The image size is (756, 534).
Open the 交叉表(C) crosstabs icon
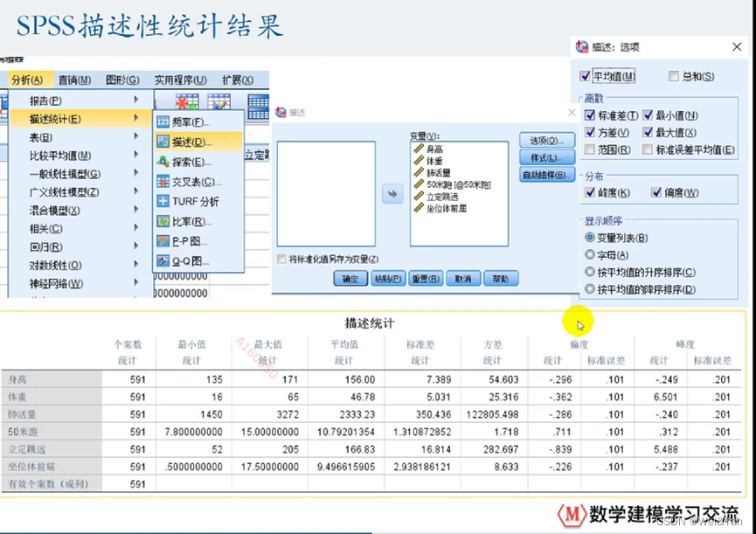(163, 182)
